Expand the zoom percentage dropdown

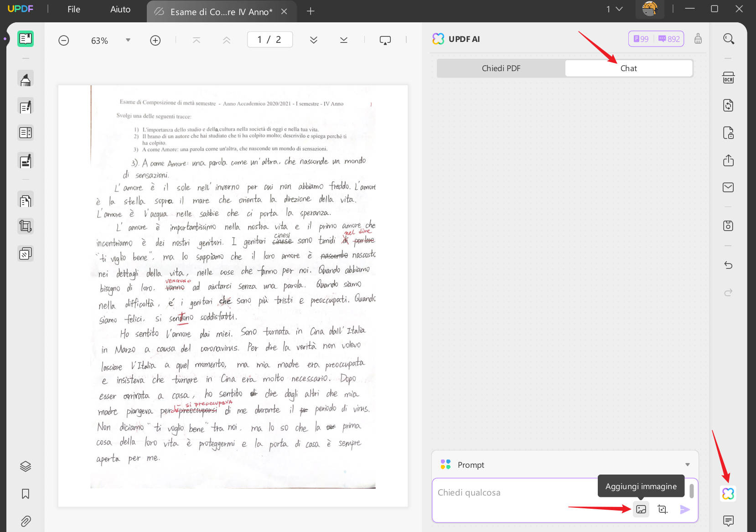[128, 40]
